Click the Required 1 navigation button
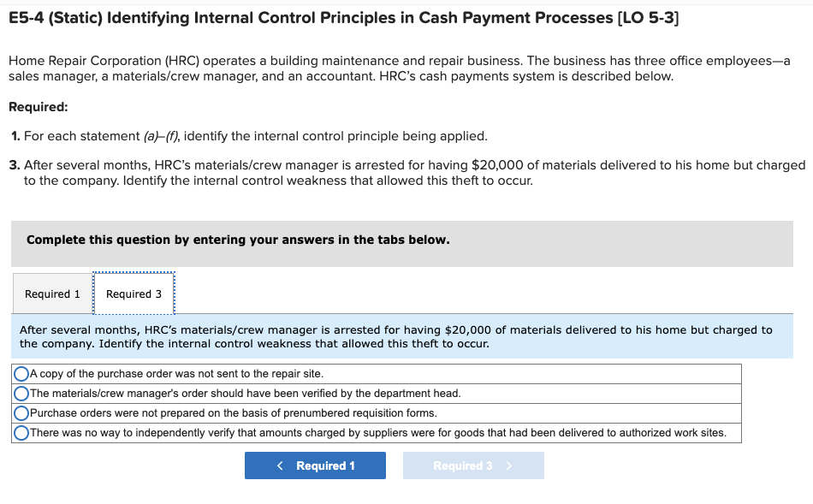This screenshot has height=504, width=813. pos(315,465)
